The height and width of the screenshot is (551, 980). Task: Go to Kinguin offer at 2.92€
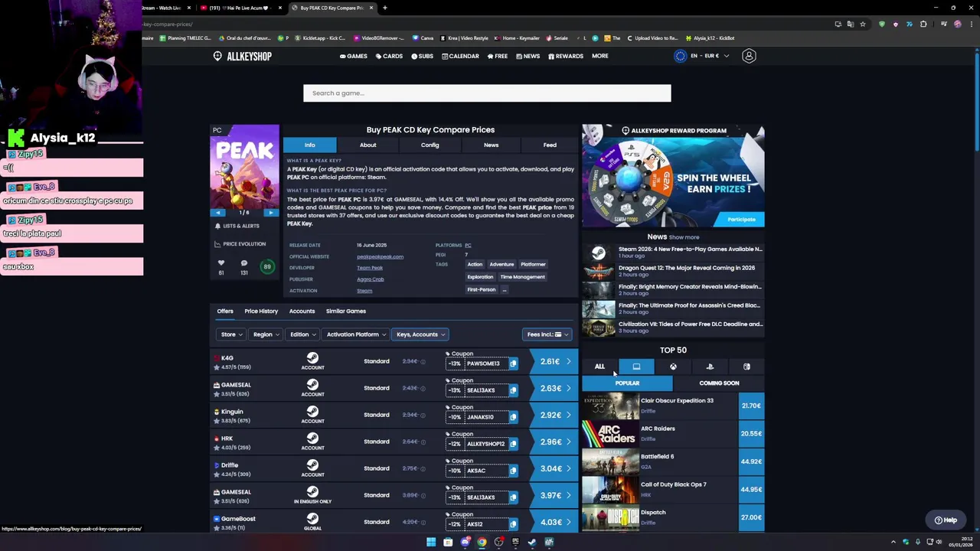554,415
